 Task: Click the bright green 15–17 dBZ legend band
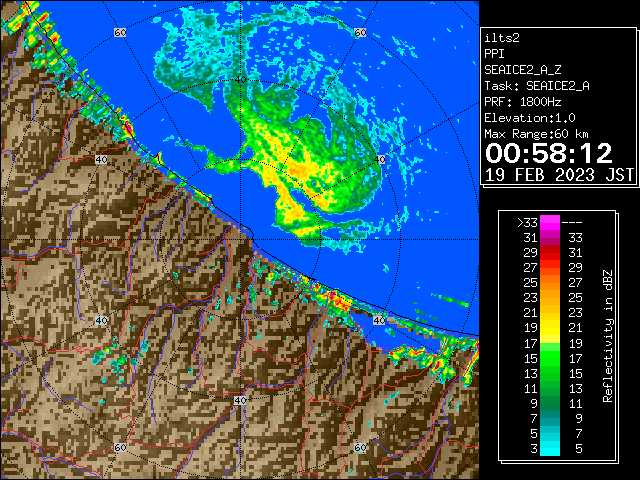coord(549,358)
